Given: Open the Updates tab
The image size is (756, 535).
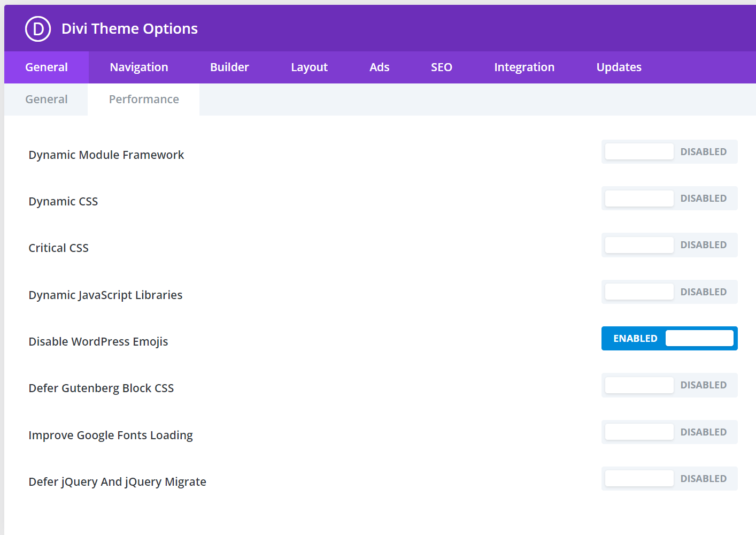Looking at the screenshot, I should tap(619, 67).
